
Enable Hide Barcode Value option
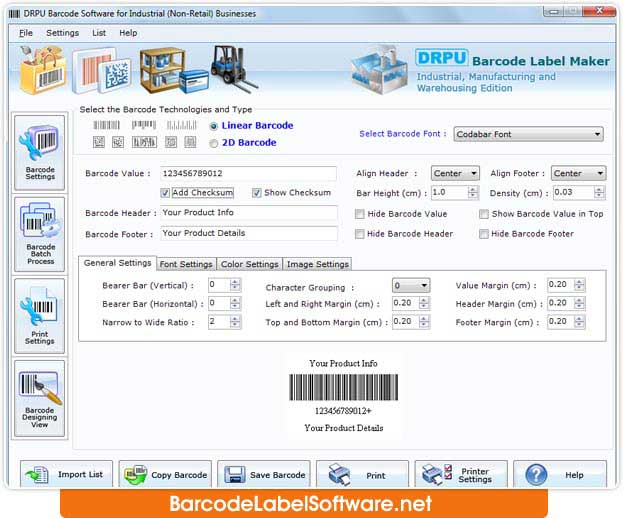pos(360,214)
